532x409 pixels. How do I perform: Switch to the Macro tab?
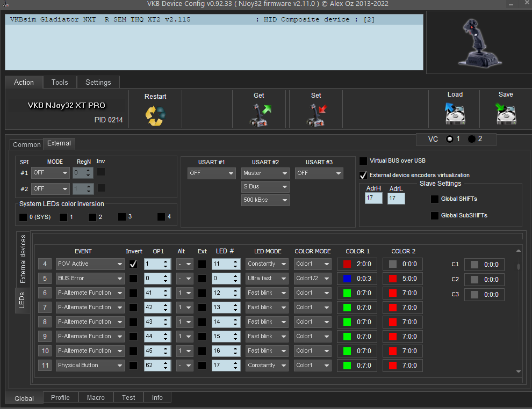[96, 398]
